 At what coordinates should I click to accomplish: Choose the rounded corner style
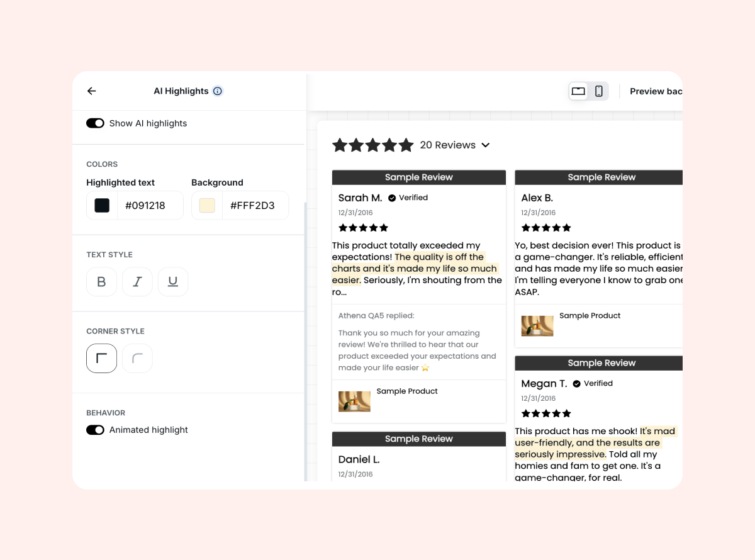(137, 358)
